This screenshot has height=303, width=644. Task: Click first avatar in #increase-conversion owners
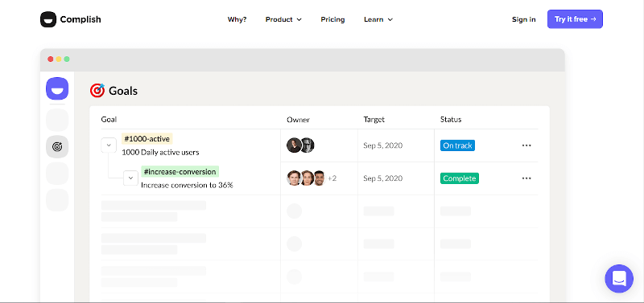(294, 178)
